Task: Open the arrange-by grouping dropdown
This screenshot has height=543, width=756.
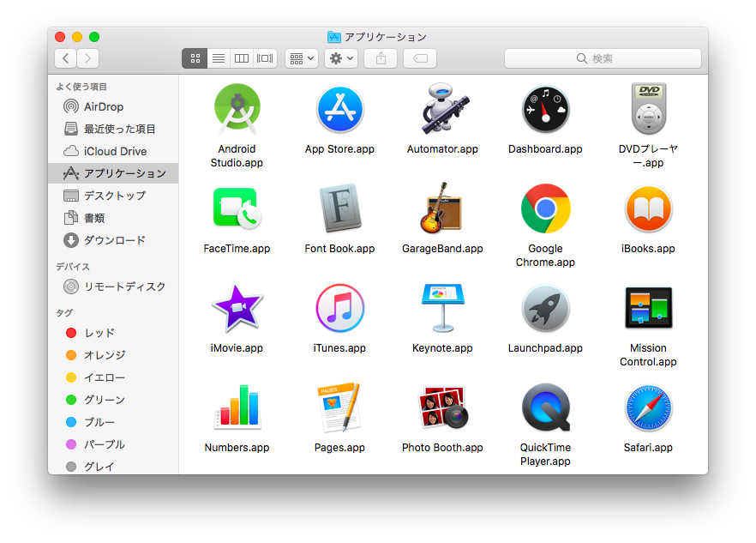Action: click(x=302, y=58)
